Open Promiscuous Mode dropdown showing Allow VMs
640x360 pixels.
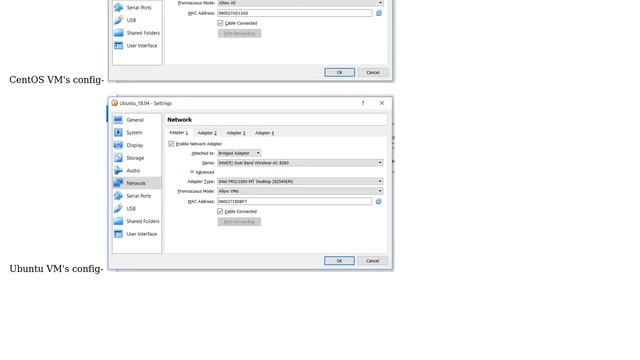click(x=300, y=191)
